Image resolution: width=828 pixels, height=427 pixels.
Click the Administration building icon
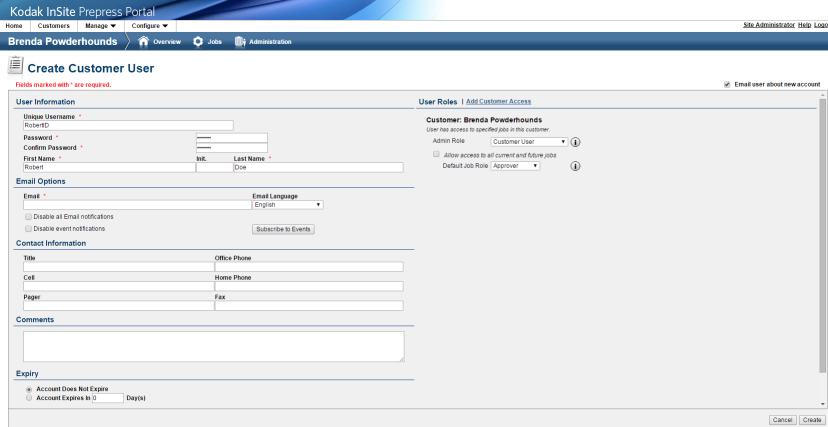[240, 41]
